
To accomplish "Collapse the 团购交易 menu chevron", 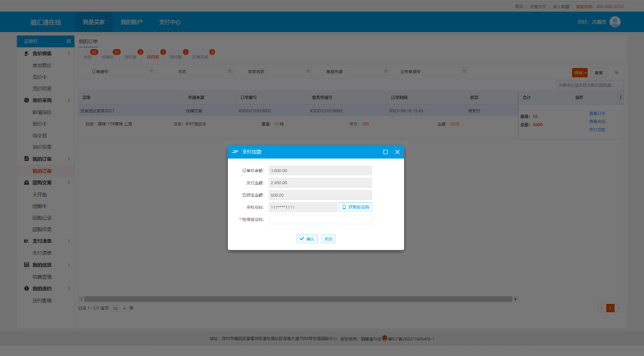I will (69, 182).
